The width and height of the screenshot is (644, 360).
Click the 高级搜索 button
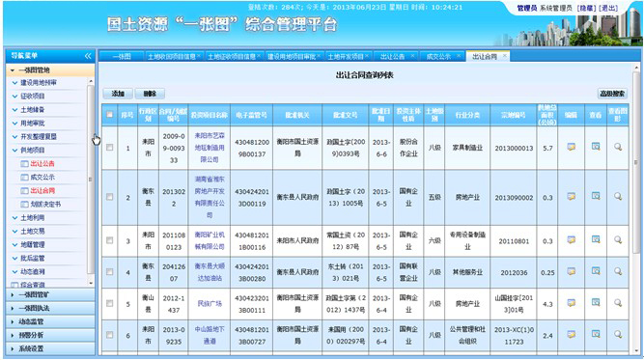pos(612,94)
